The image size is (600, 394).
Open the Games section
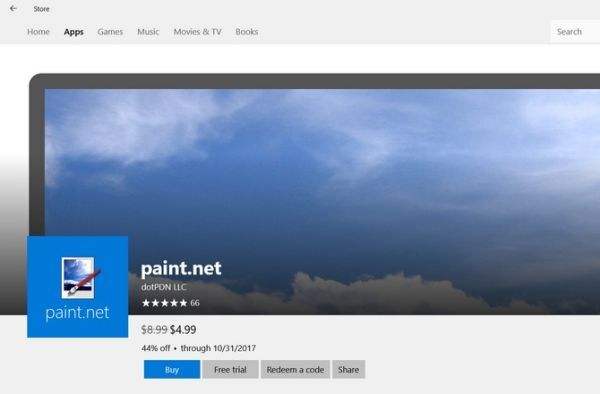click(x=110, y=32)
